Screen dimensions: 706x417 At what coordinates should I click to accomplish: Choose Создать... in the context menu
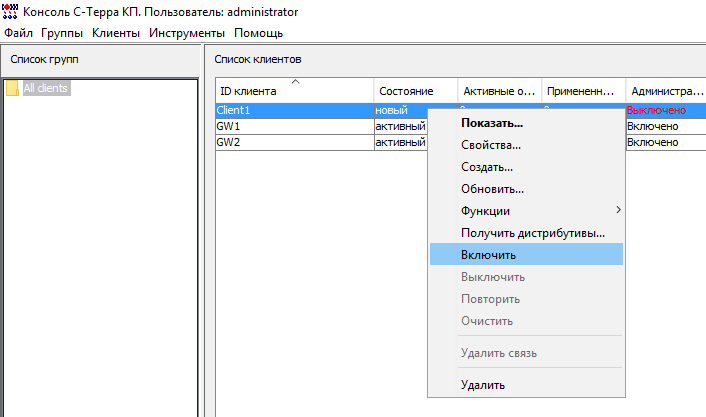click(526, 167)
